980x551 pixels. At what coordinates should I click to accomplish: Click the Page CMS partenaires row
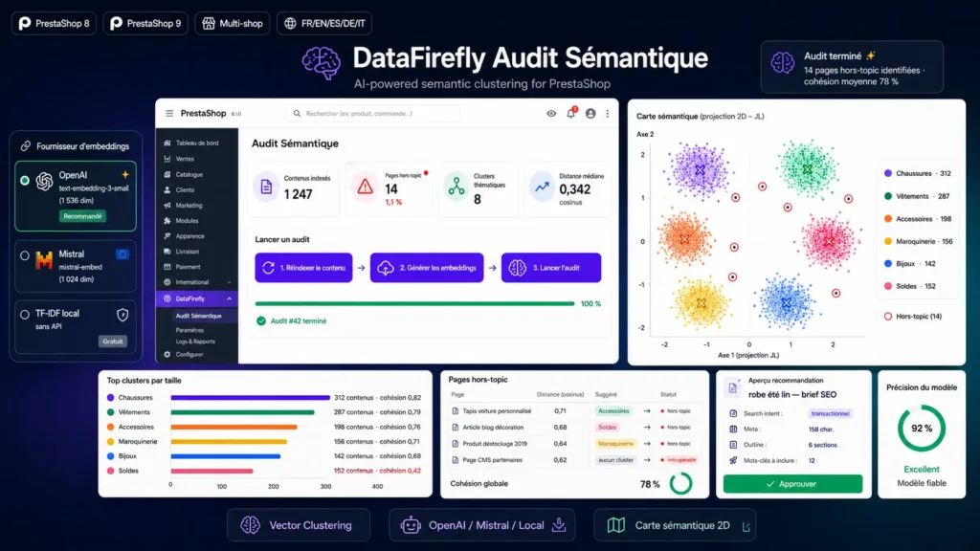pyautogui.click(x=574, y=460)
